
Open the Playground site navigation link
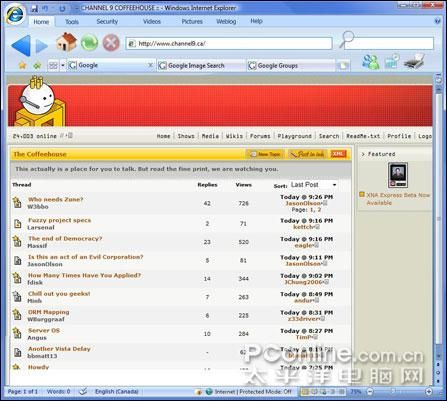[x=294, y=136]
